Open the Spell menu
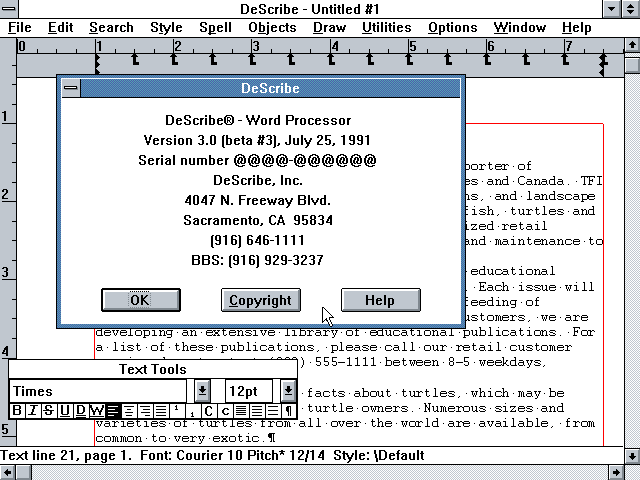 pyautogui.click(x=215, y=27)
